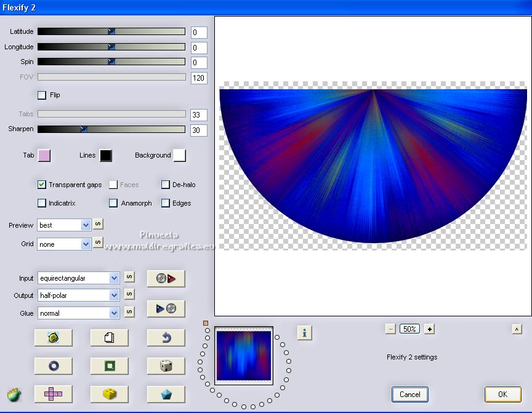Click the dice randomize button
Screen dimensions: 532x413
point(166,366)
